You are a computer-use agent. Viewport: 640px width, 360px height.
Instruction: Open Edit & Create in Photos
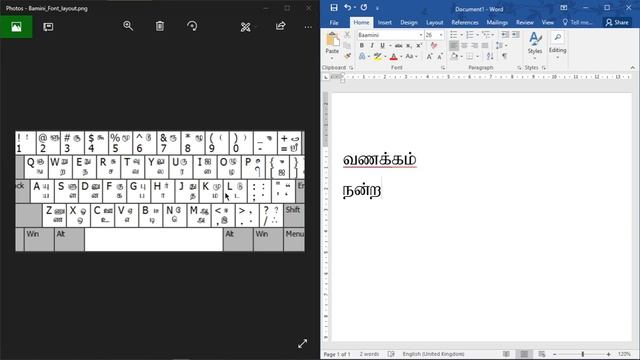coord(245,27)
